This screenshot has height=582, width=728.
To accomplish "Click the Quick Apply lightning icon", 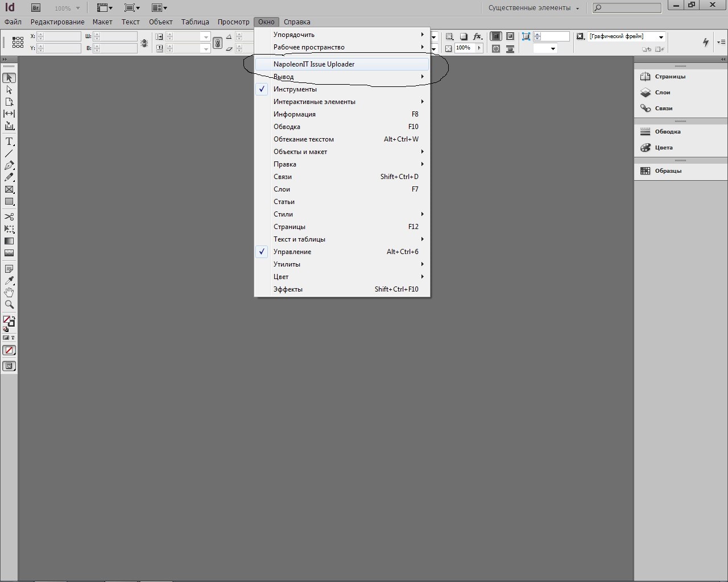I will tap(706, 42).
